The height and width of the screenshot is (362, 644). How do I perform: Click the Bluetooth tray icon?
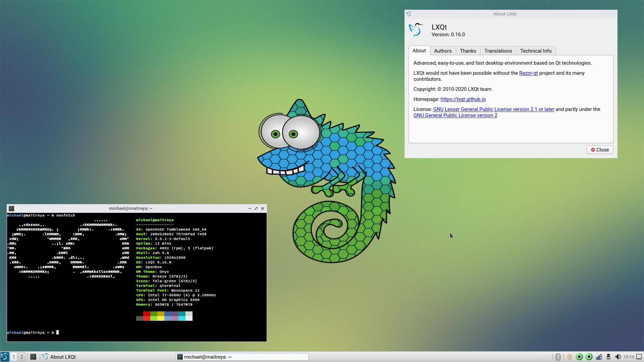tap(558, 357)
